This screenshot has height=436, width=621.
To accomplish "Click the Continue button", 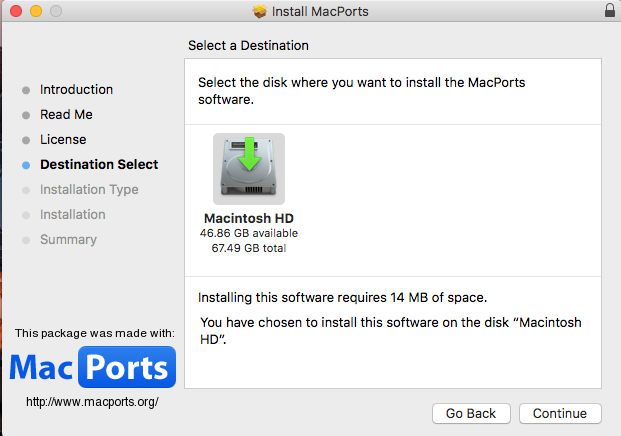I will pos(560,413).
